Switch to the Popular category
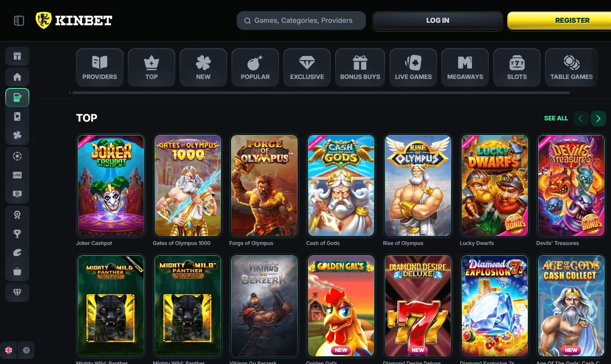This screenshot has height=364, width=611. pos(255,68)
